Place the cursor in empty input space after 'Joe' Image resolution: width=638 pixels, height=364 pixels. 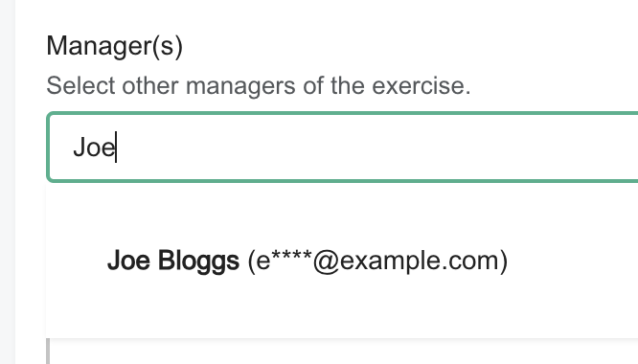pos(366,147)
